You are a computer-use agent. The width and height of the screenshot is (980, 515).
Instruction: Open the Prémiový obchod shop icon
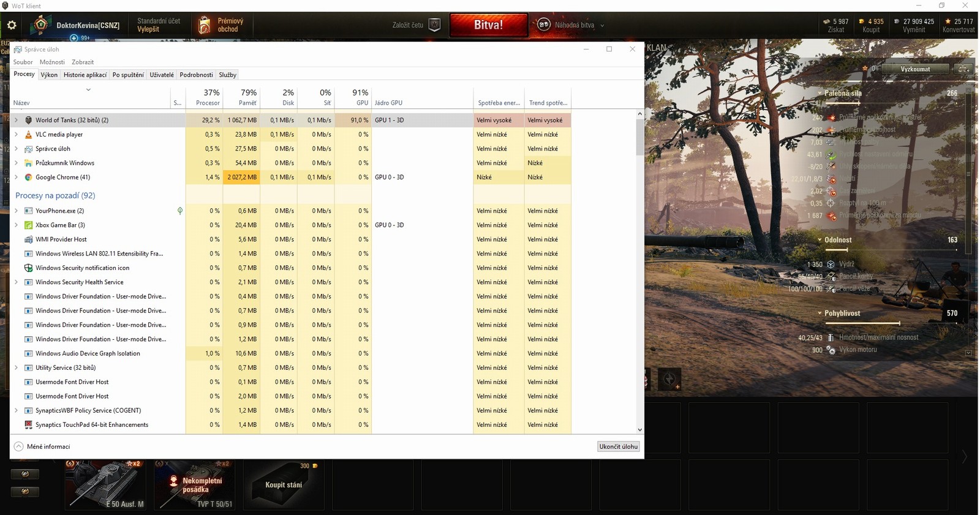coord(205,25)
